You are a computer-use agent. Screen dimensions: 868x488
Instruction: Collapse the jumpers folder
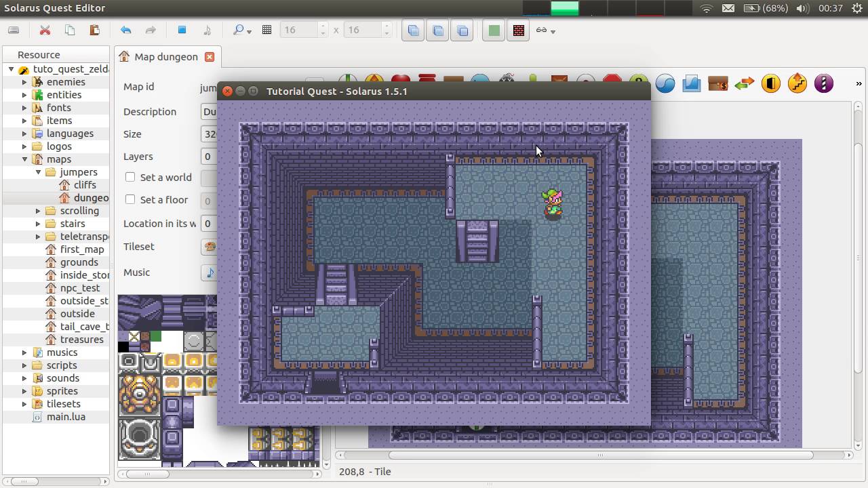[38, 172]
